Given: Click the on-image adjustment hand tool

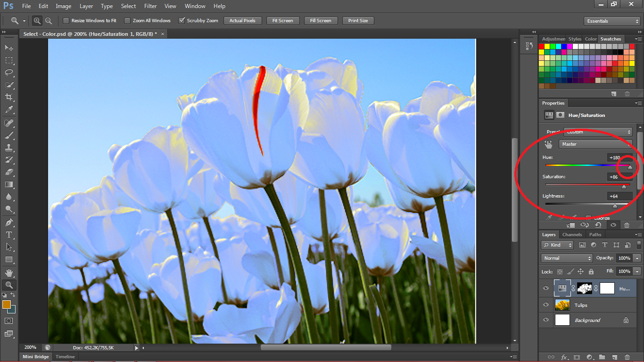Looking at the screenshot, I should click(548, 144).
